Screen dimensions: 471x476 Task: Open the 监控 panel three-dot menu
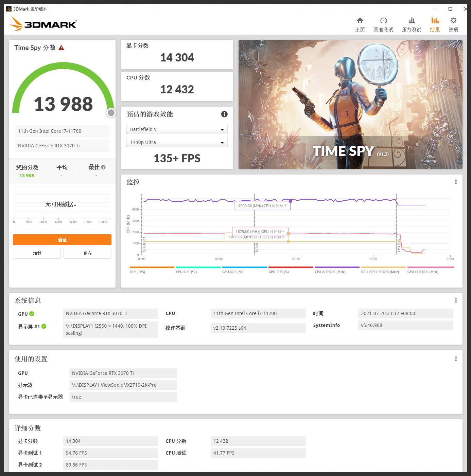(x=456, y=182)
